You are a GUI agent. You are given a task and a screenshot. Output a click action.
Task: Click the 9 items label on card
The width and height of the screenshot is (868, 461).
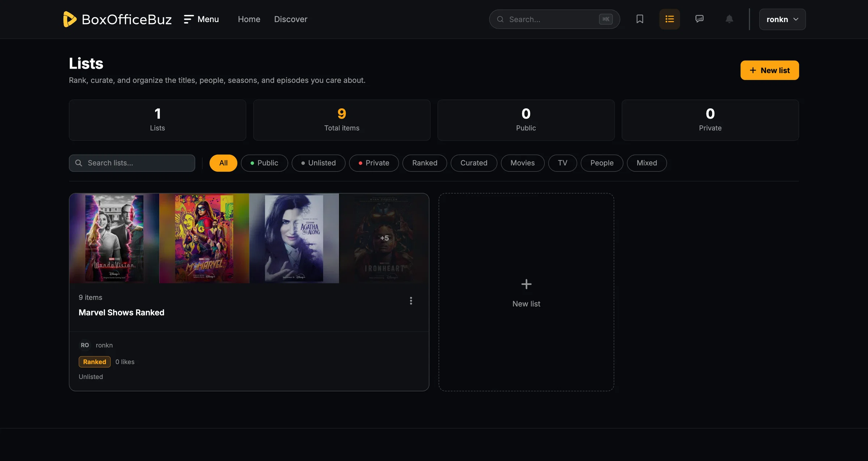[x=90, y=297]
